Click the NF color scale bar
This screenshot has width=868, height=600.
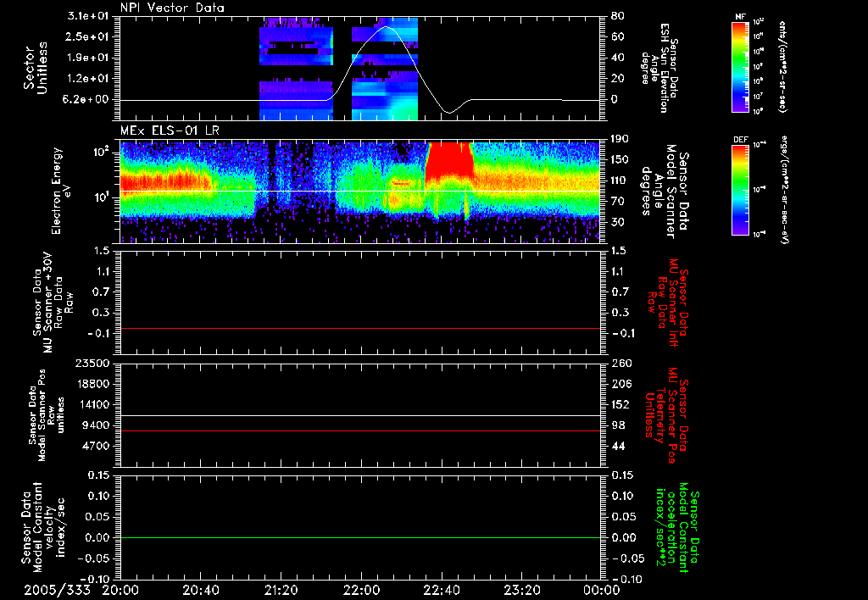pyautogui.click(x=741, y=67)
